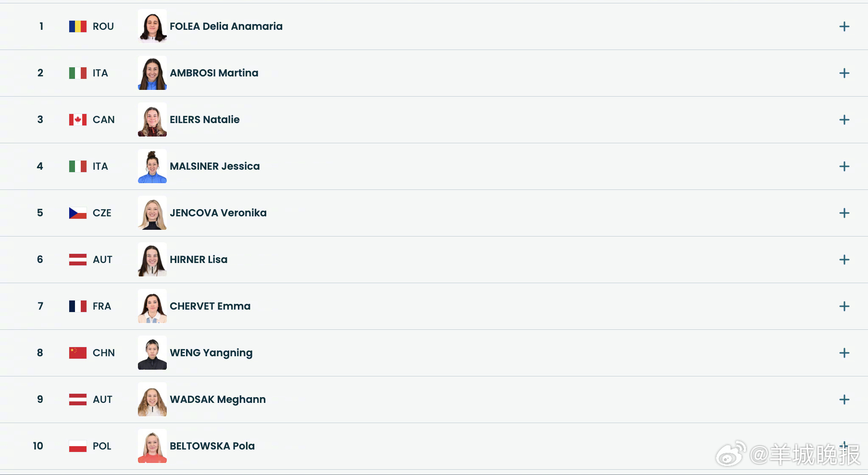
Task: Click the Canada flag icon
Action: point(77,120)
